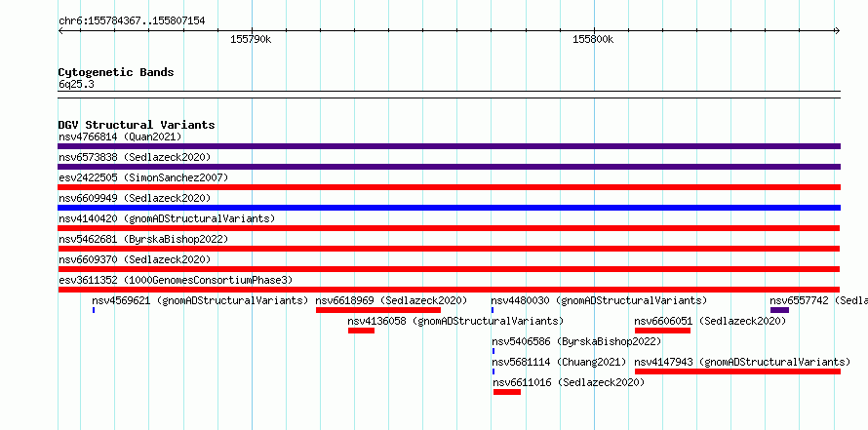Select the 6q25.3 band label

[76, 84]
